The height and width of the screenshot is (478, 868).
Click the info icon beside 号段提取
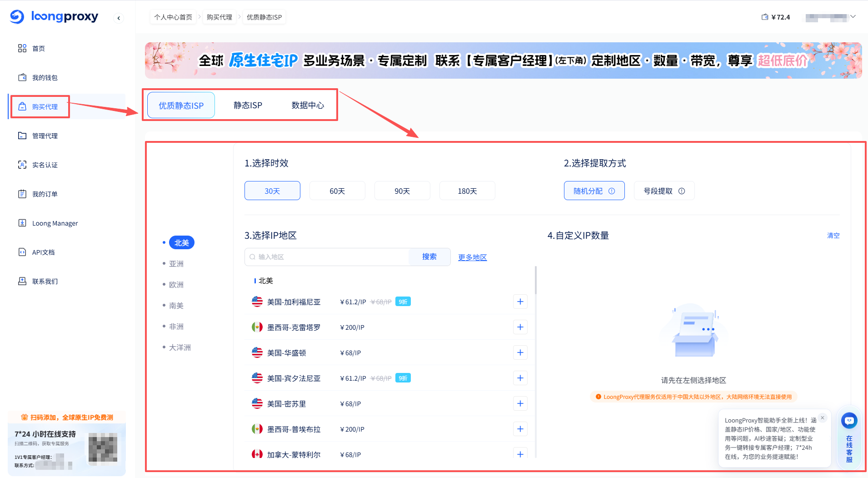tap(682, 191)
